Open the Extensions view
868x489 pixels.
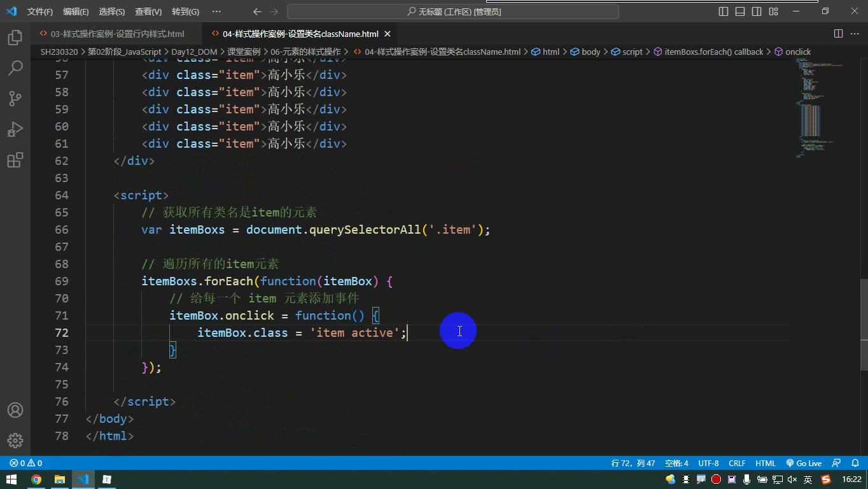tap(15, 160)
